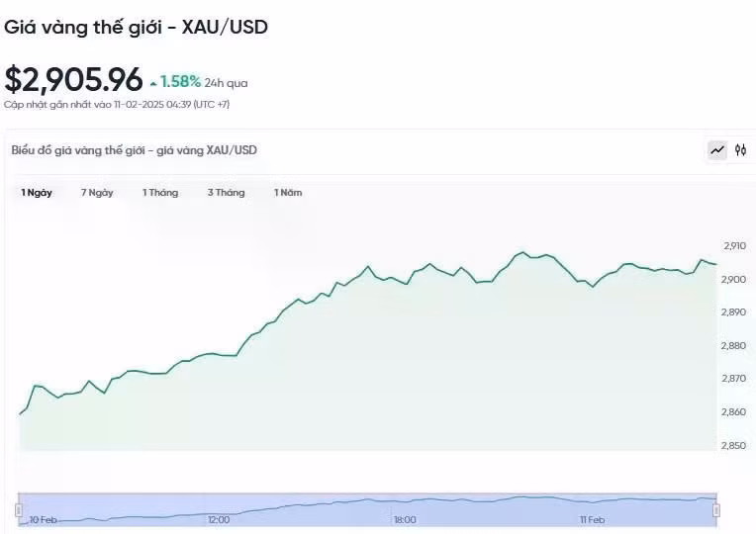Show the 3 Tháng chart range
This screenshot has width=756, height=534.
pos(226,193)
